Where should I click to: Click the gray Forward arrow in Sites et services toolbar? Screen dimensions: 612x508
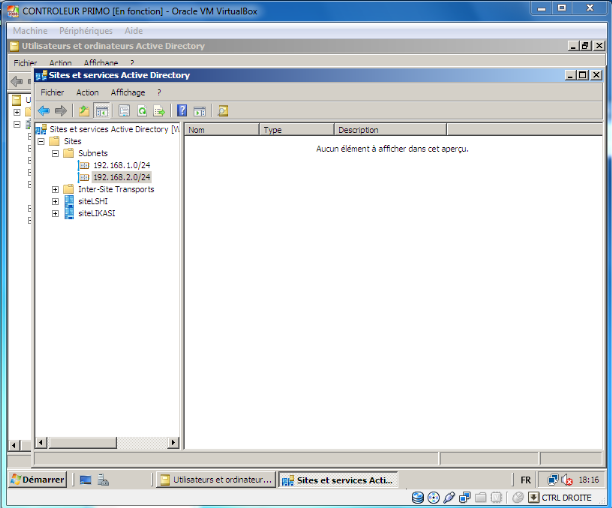pyautogui.click(x=60, y=111)
